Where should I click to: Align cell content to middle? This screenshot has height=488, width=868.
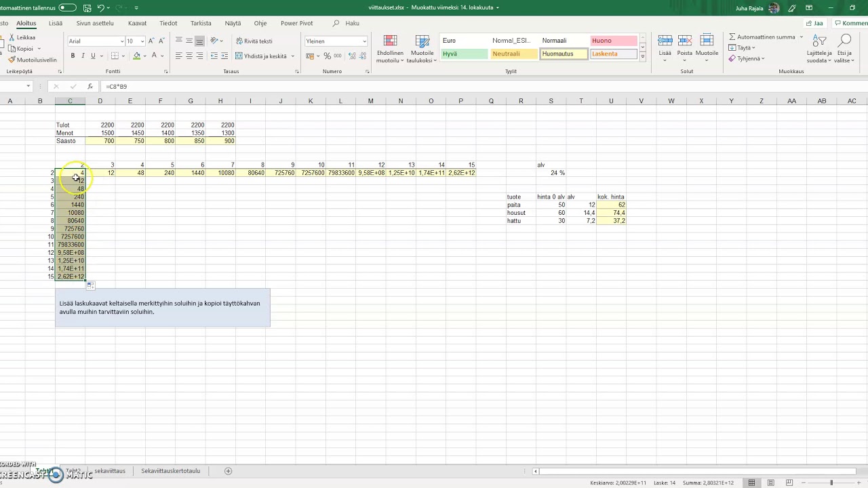coord(189,41)
